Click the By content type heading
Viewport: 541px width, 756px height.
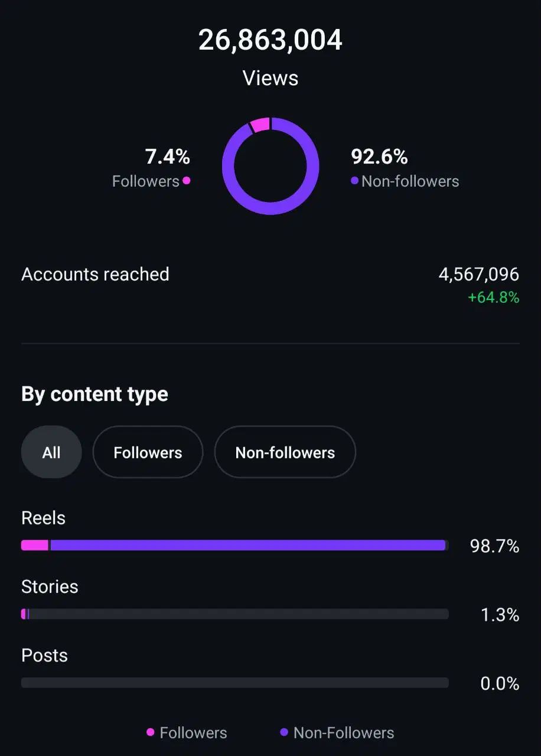tap(94, 395)
